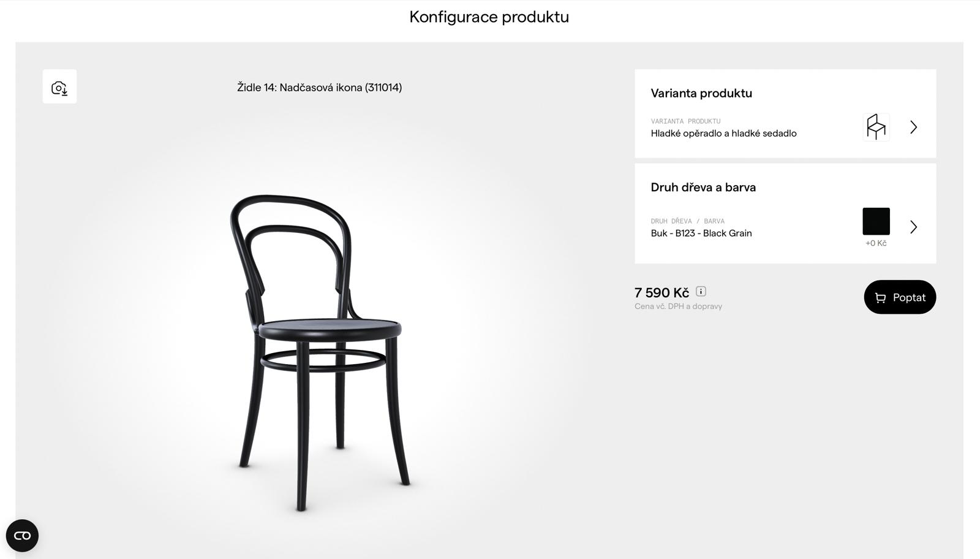The width and height of the screenshot is (980, 559).
Task: Click the Poptat button
Action: [x=900, y=297]
